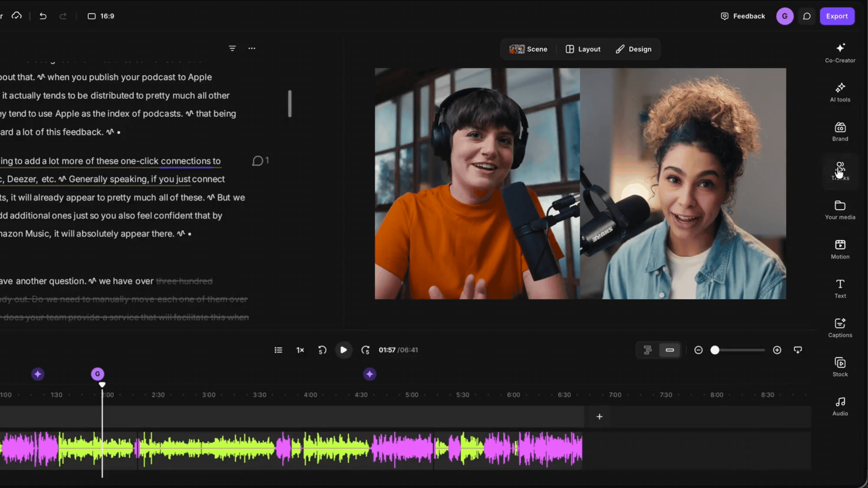This screenshot has width=868, height=488.
Task: Select the right speaker video in preview
Action: [x=683, y=183]
